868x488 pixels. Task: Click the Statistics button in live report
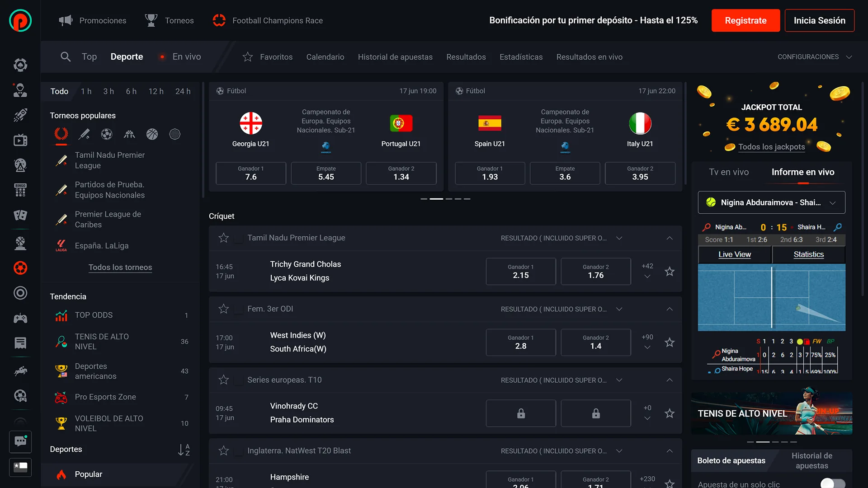pos(808,254)
